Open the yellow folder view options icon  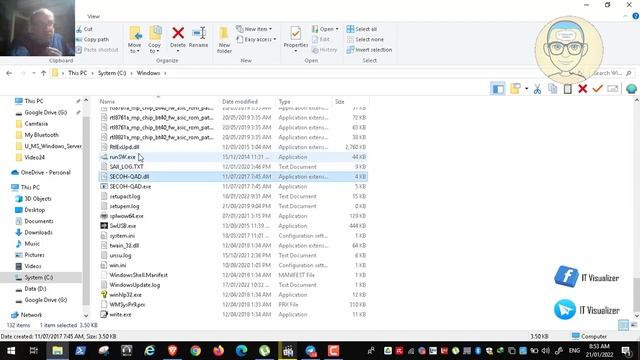click(515, 89)
